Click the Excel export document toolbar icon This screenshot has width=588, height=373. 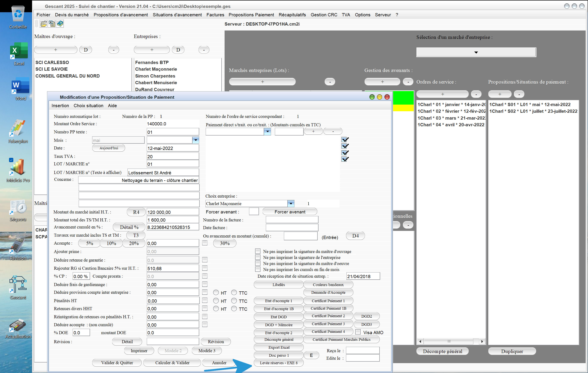[52, 24]
